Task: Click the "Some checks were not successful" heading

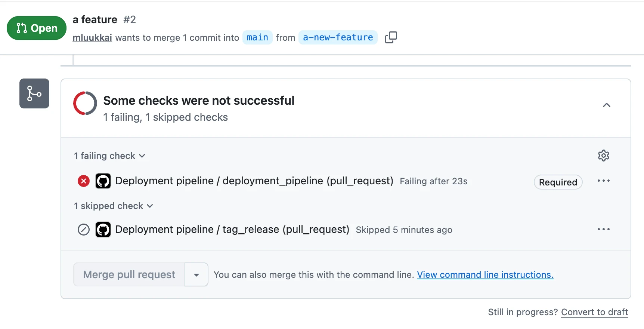Action: (x=199, y=101)
